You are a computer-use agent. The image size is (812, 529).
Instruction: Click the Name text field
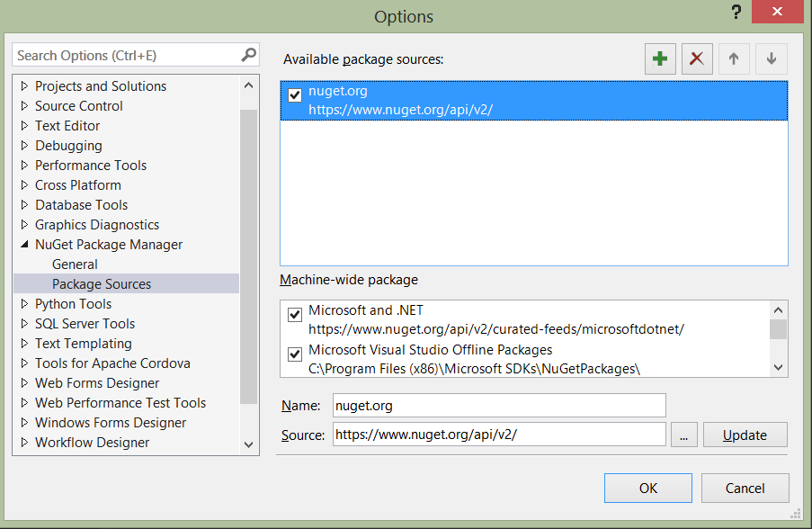point(499,406)
